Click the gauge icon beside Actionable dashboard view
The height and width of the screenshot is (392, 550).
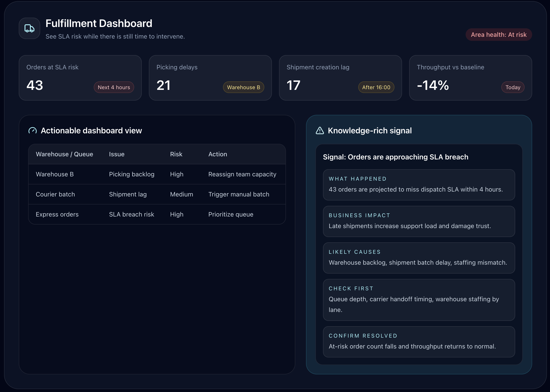click(x=33, y=131)
